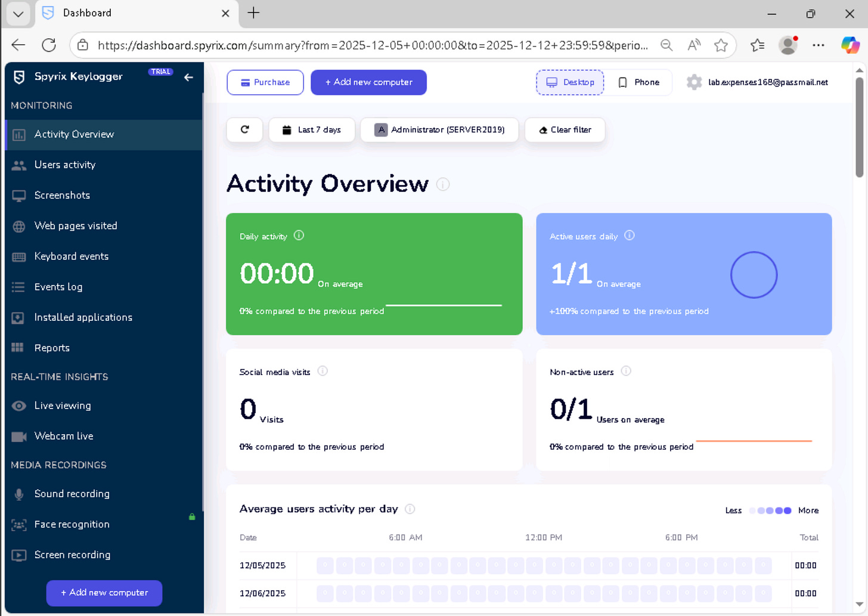Click the Live viewing eye icon
Image resolution: width=868 pixels, height=616 pixels.
click(18, 405)
